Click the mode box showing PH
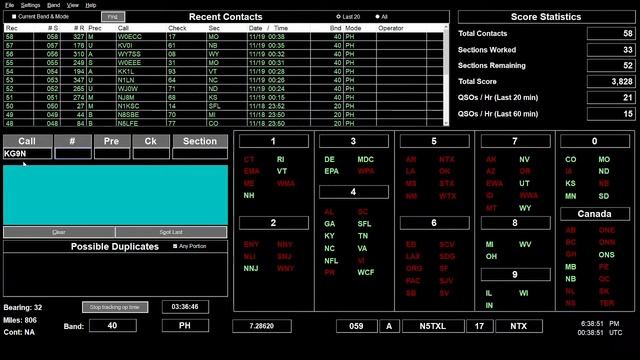This screenshot has width=640, height=360. click(x=185, y=326)
